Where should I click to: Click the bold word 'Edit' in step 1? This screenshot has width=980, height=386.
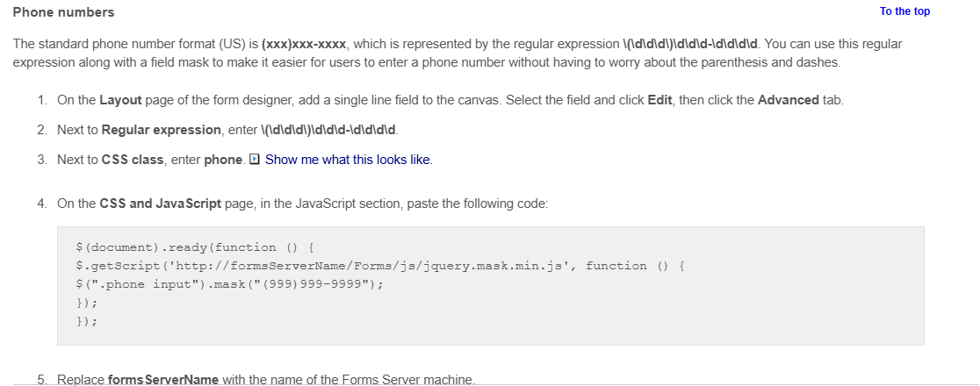coord(659,100)
